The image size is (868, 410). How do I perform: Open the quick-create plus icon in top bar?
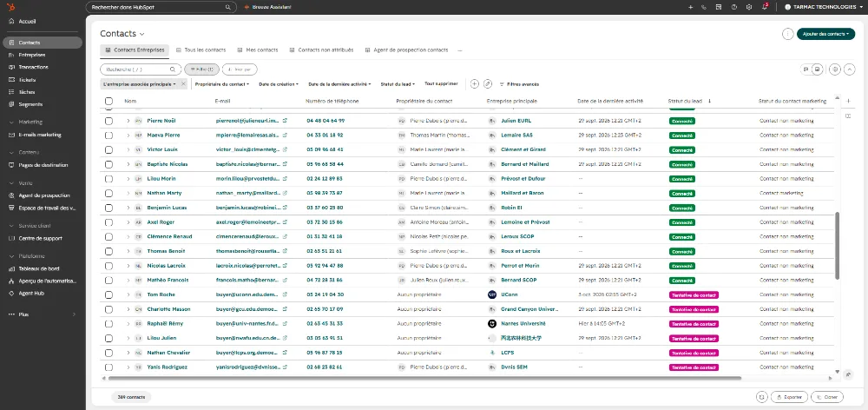[x=690, y=7]
